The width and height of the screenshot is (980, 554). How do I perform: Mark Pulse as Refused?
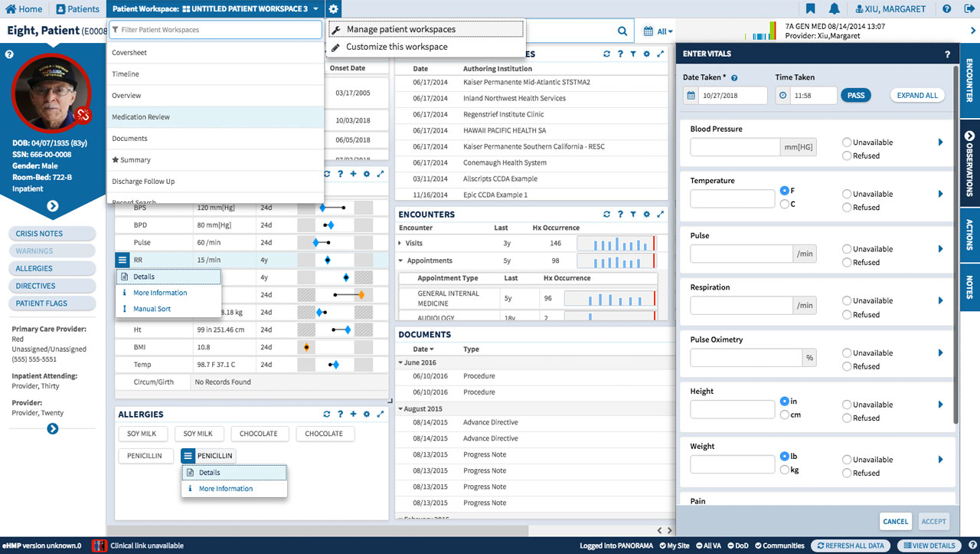tap(848, 262)
